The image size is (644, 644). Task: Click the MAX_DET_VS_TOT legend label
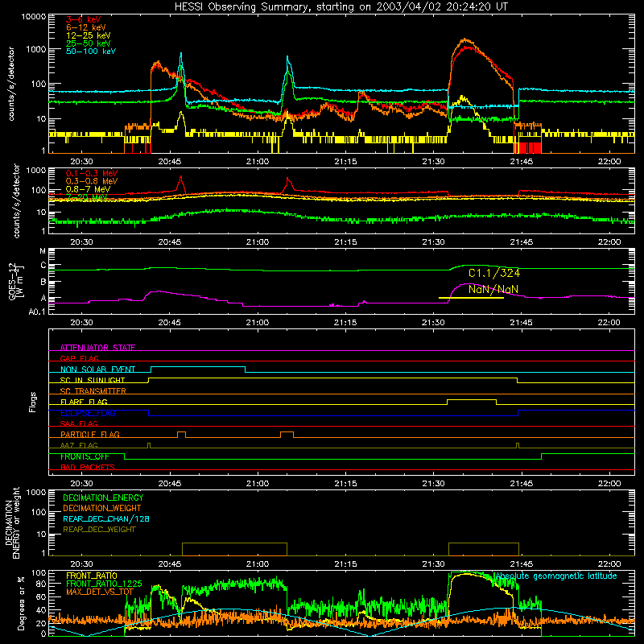click(x=100, y=592)
